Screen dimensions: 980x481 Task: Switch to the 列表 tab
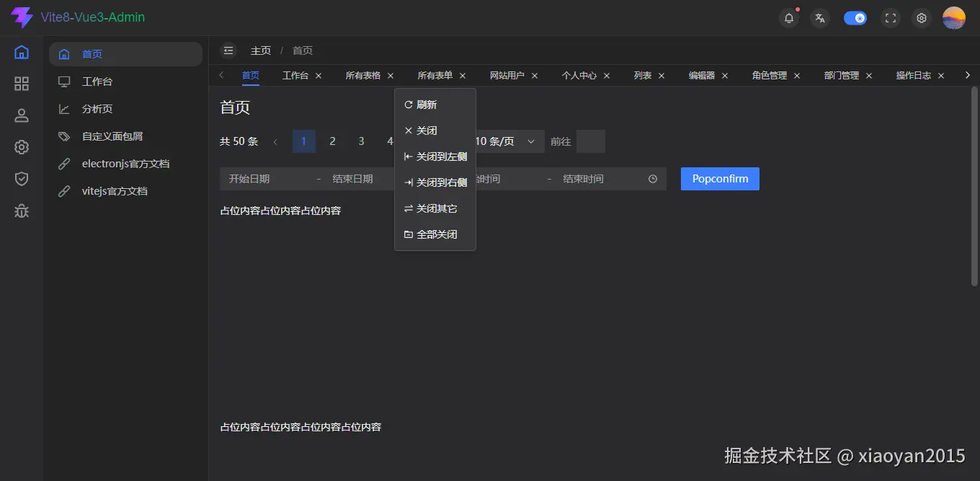(x=643, y=75)
